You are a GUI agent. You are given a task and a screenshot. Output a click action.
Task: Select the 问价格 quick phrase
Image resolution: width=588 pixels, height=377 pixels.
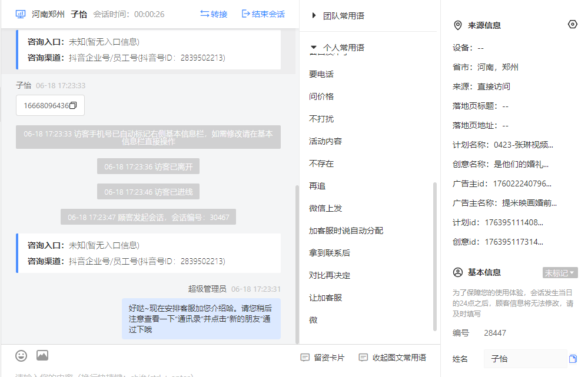pos(321,96)
